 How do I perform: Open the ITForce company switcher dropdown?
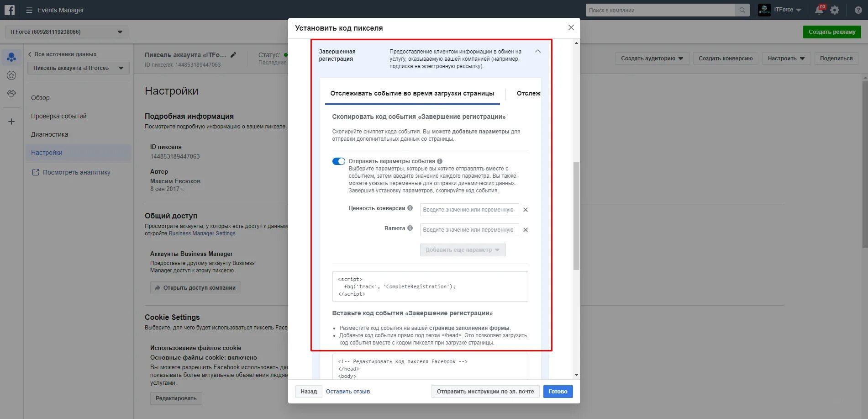[787, 10]
